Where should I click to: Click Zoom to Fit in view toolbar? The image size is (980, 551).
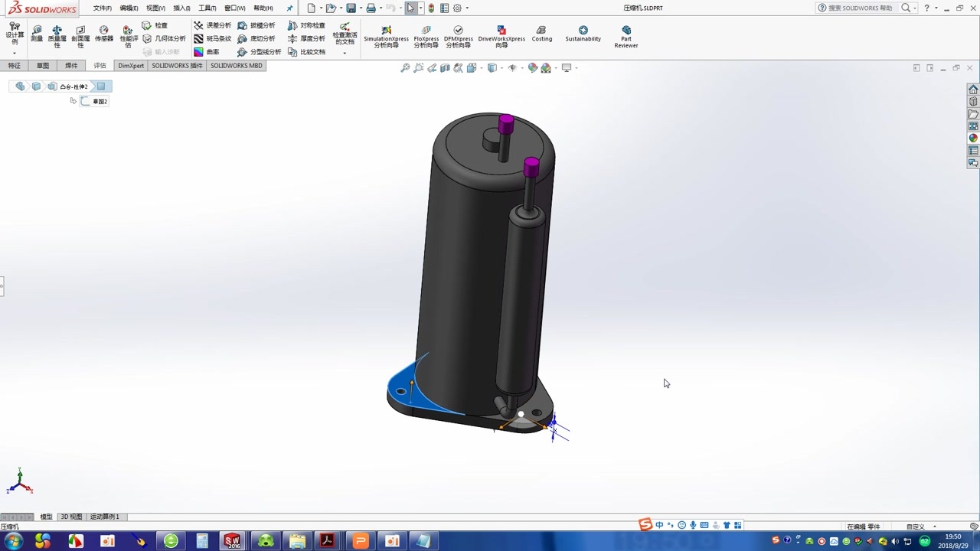[406, 68]
